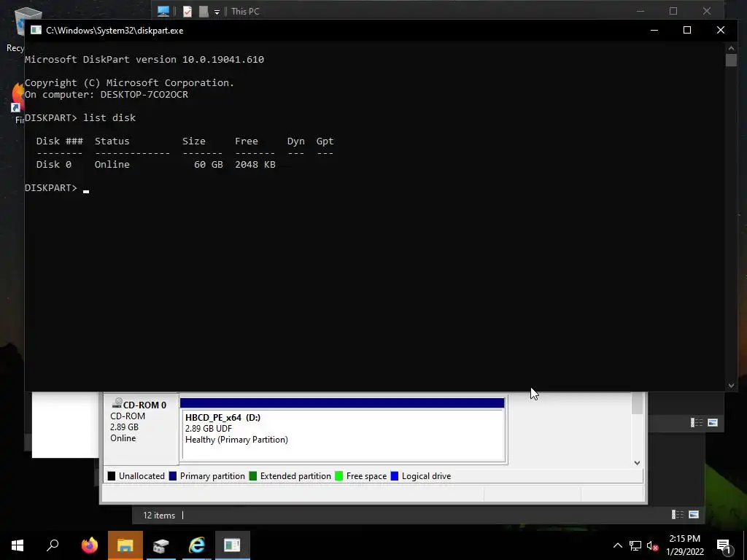Click the Large icons view icon in This PC status bar
This screenshot has width=747, height=560.
click(713, 422)
